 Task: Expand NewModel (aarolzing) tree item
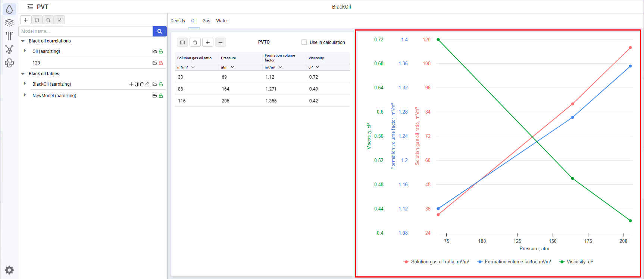[25, 95]
